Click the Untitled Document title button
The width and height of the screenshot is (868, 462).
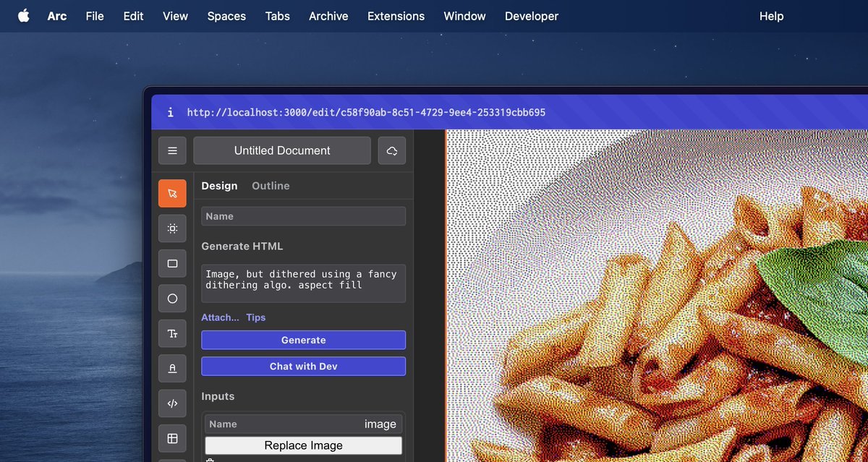[282, 150]
